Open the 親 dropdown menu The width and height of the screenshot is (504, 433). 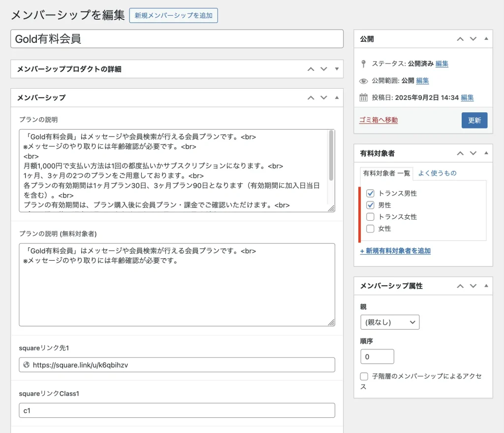coord(390,322)
